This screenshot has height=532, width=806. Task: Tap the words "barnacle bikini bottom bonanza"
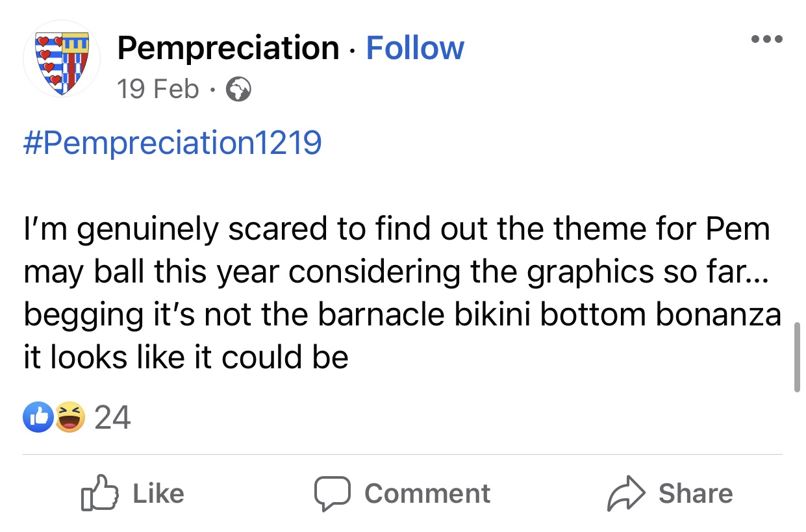tap(549, 315)
